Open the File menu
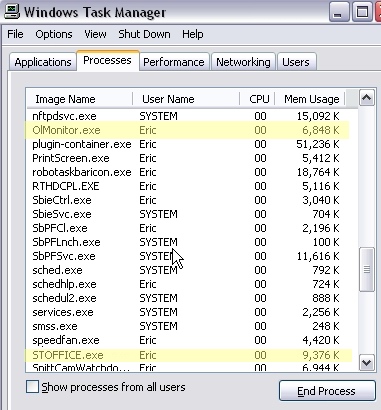Viewport: 381px width, 410px height. coord(15,34)
